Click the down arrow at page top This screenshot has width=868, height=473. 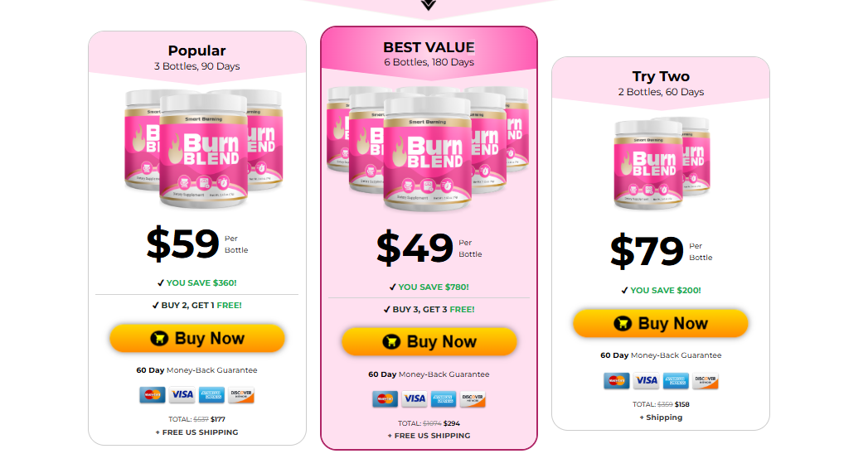point(429,5)
